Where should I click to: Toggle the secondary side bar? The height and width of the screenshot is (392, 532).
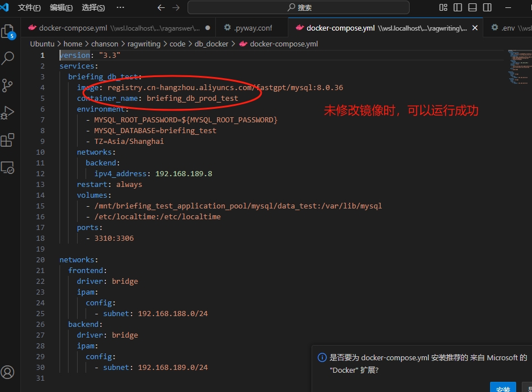coord(486,7)
